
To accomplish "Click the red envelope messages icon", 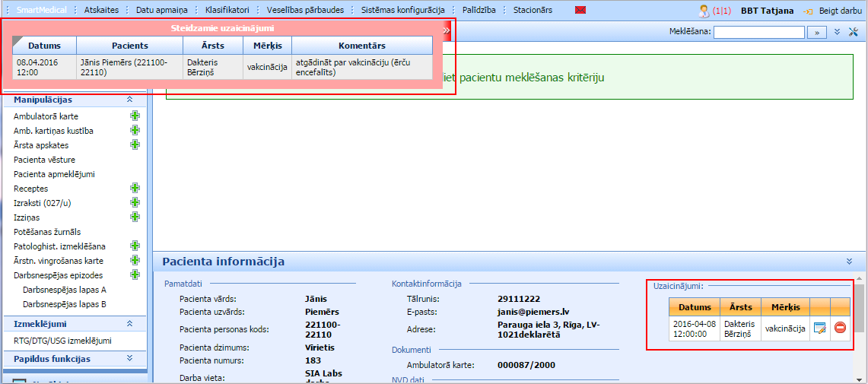I will click(x=580, y=11).
